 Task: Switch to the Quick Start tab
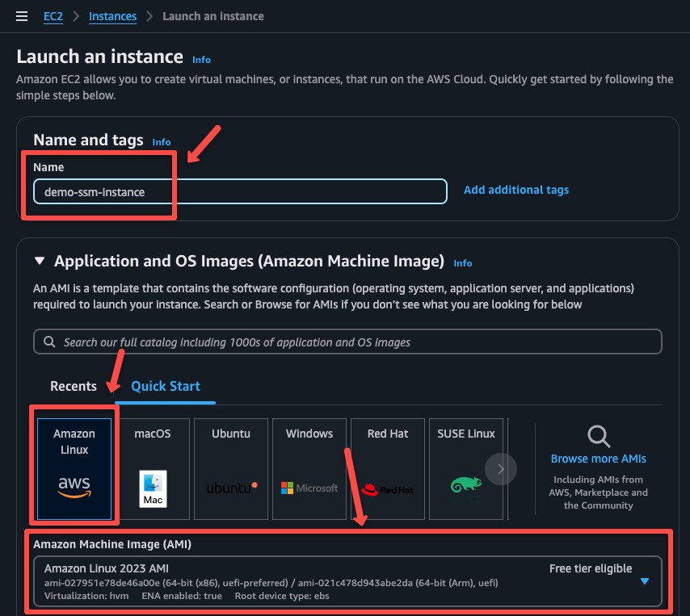[166, 386]
